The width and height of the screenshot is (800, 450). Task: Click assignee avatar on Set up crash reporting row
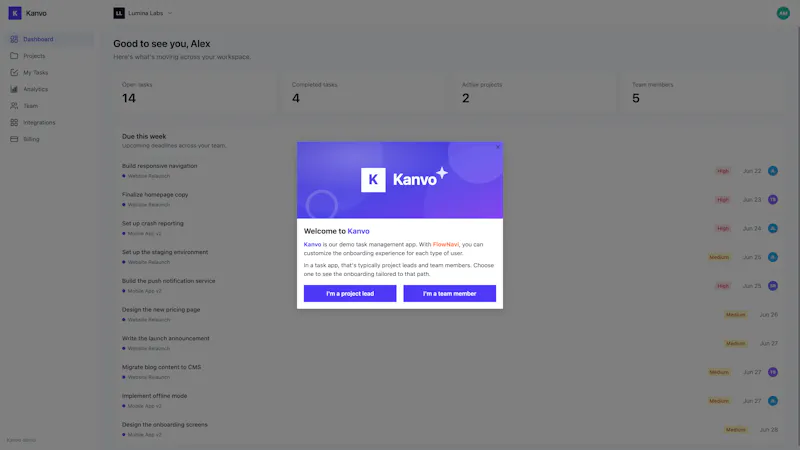772,229
